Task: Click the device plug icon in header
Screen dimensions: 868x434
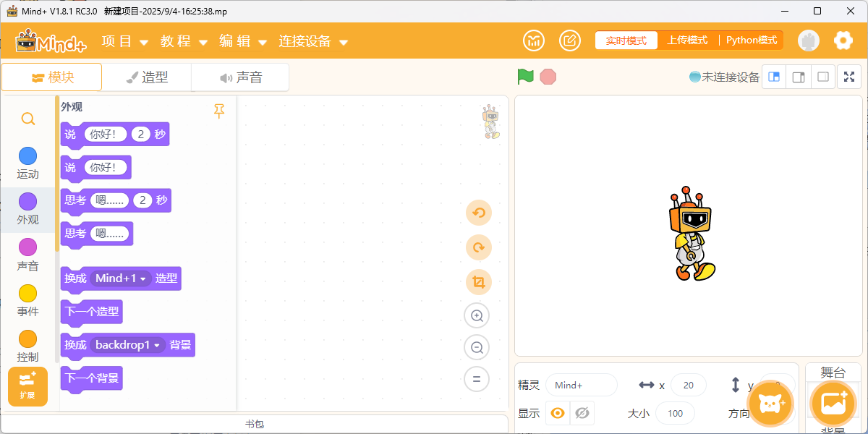Action: click(x=809, y=41)
